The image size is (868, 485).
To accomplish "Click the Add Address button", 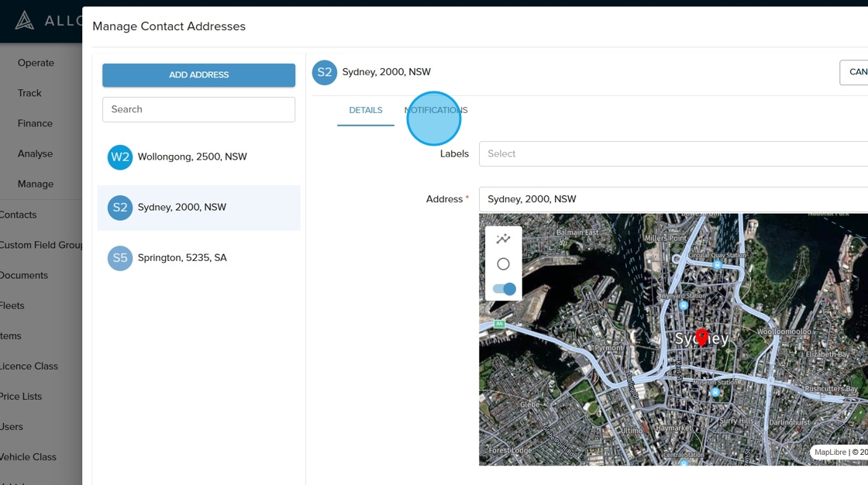I will click(198, 75).
